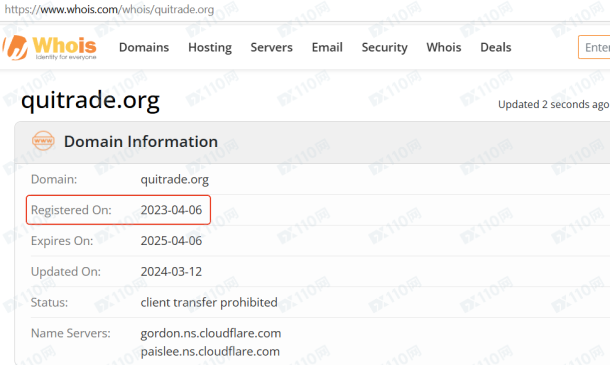The image size is (610, 365).
Task: Open the Domains menu
Action: point(144,47)
